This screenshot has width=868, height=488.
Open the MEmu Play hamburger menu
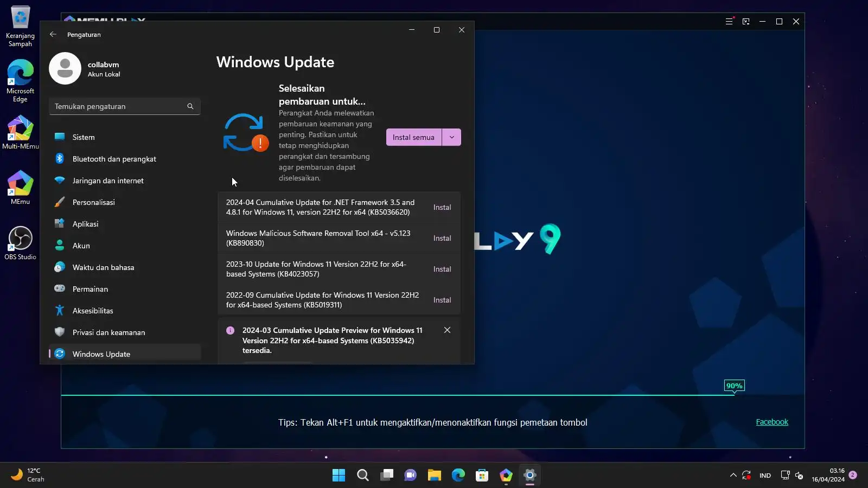729,22
